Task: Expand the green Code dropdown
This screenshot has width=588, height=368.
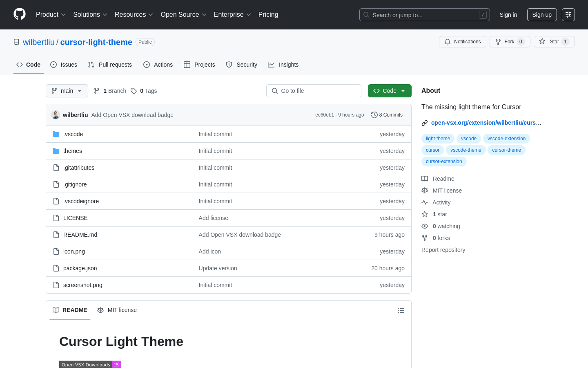Action: coord(390,91)
